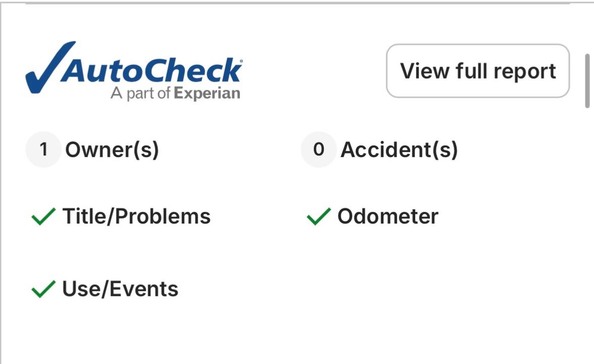Click the "A part of" tagline text

140,94
